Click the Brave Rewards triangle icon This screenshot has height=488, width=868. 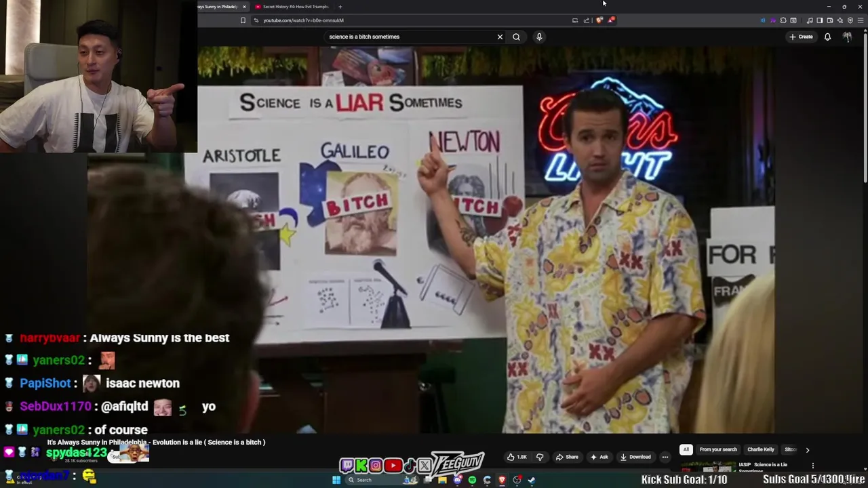(x=611, y=20)
